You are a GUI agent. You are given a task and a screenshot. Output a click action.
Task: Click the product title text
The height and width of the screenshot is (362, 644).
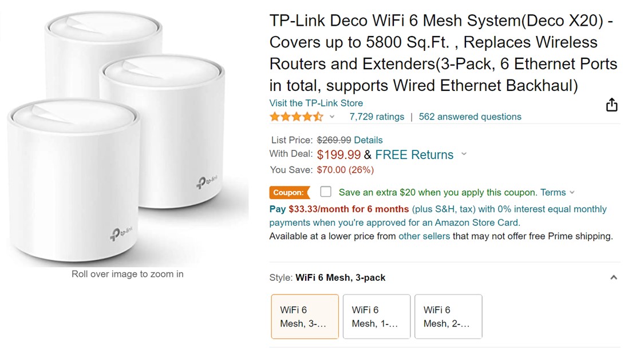[x=442, y=53]
